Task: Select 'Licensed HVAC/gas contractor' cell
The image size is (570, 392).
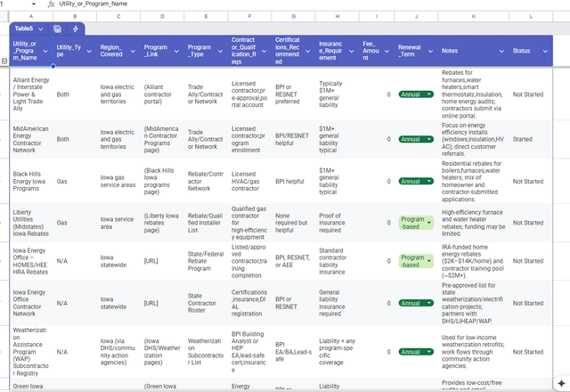Action: [x=249, y=181]
